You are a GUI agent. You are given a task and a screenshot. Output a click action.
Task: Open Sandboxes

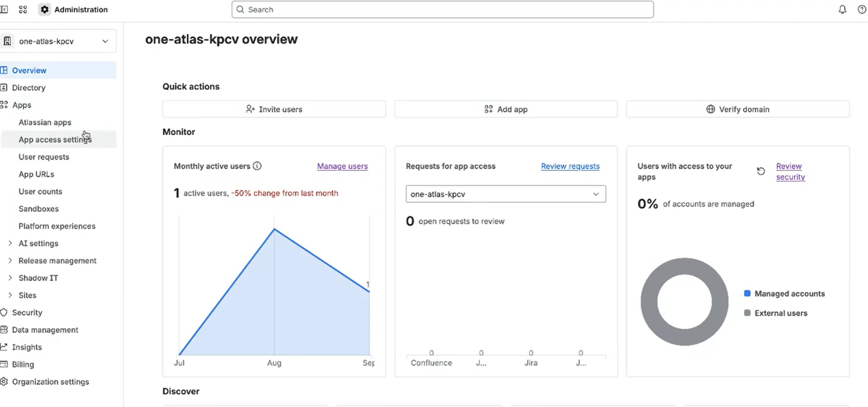tap(39, 209)
